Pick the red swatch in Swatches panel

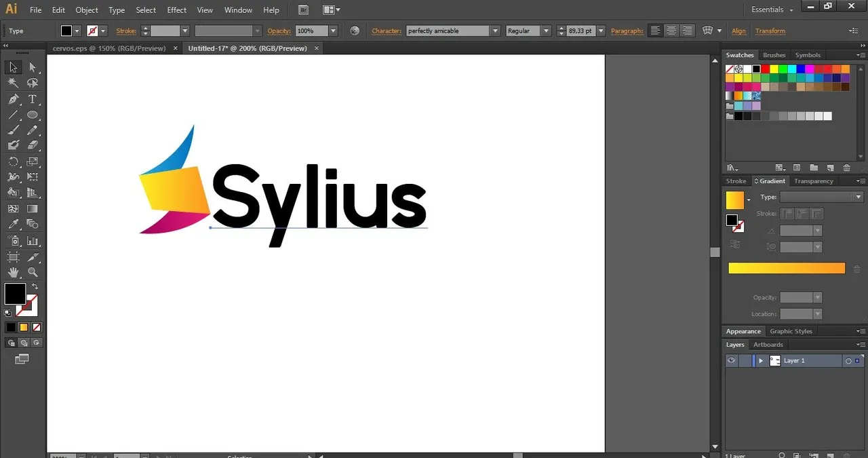(x=765, y=69)
